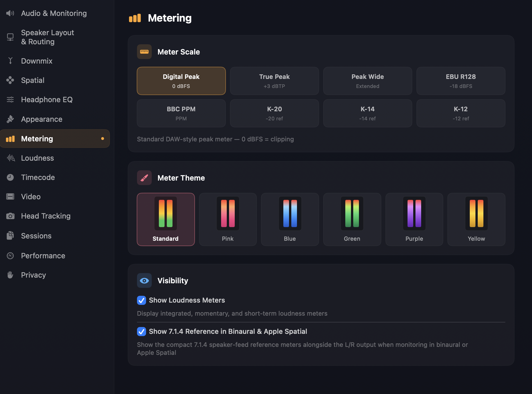Choose the K-12 meter scale
The image size is (532, 394).
[x=461, y=113]
